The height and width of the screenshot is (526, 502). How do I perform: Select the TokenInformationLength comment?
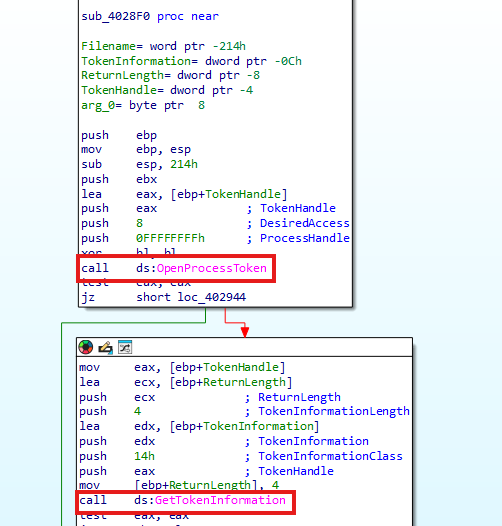334,411
